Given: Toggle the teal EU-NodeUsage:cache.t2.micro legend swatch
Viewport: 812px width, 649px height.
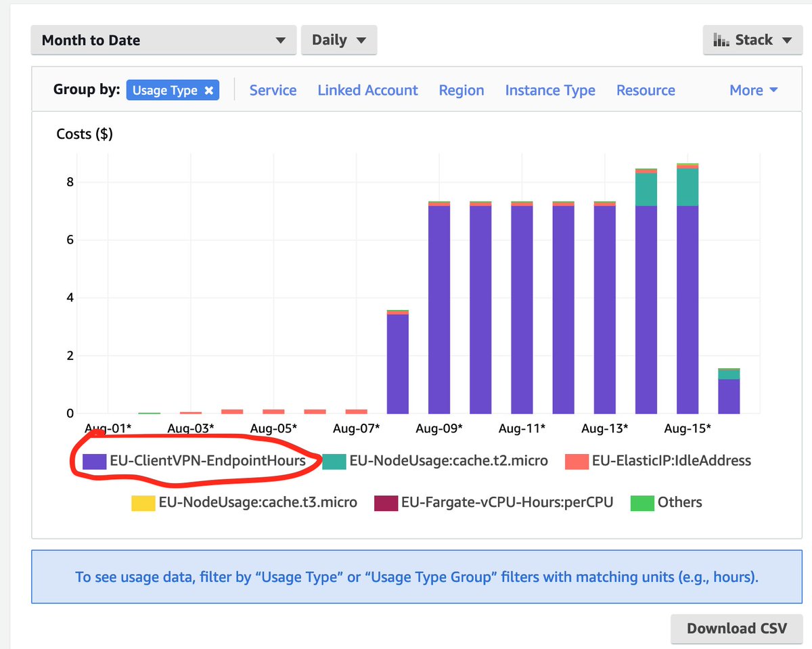Looking at the screenshot, I should [334, 462].
